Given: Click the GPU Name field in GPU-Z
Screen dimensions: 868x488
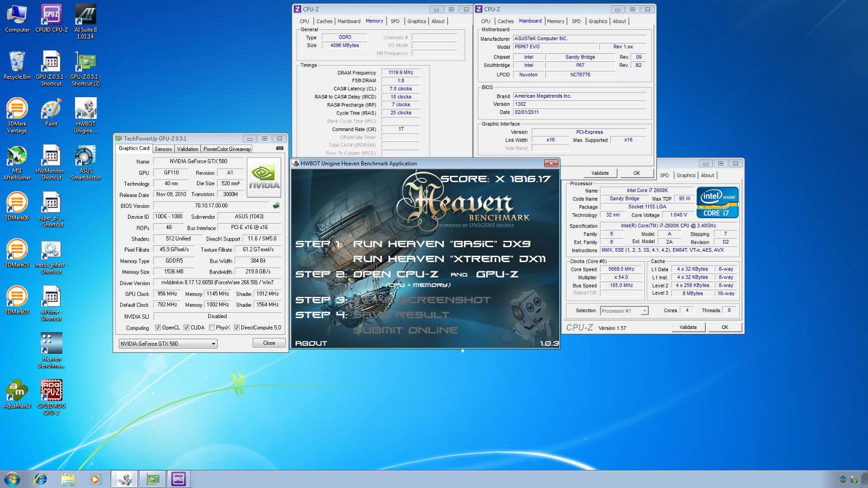Looking at the screenshot, I should (199, 161).
